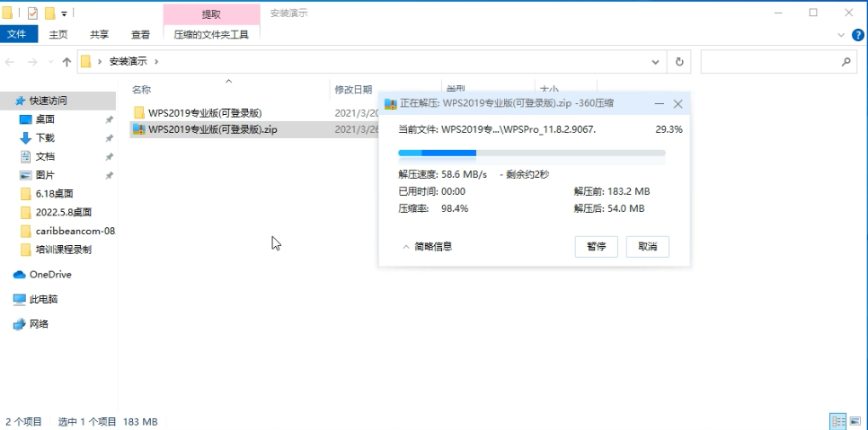Go up one folder level

coord(66,62)
